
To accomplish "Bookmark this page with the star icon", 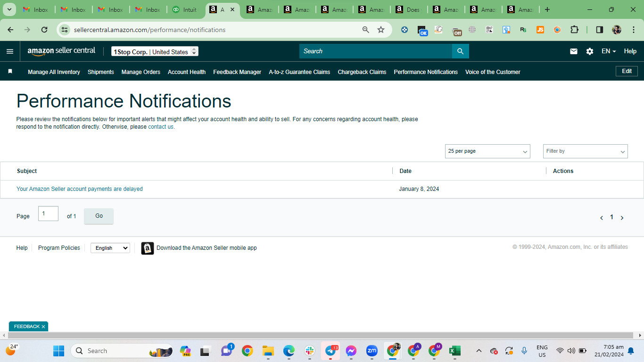I will (381, 30).
